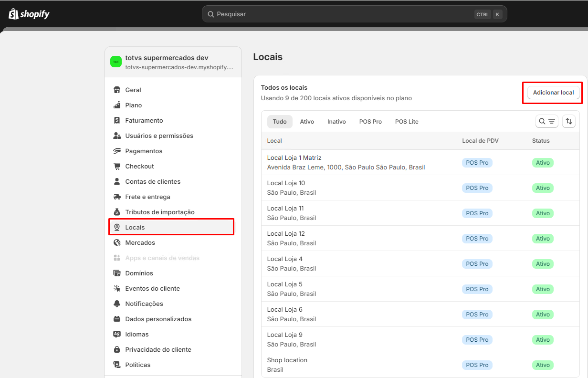Open search and filter locations button
588x378 pixels.
(x=547, y=121)
